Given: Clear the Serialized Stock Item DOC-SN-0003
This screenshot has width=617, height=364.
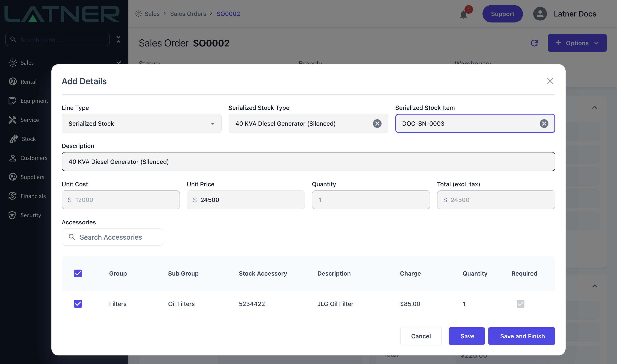Looking at the screenshot, I should pos(544,124).
